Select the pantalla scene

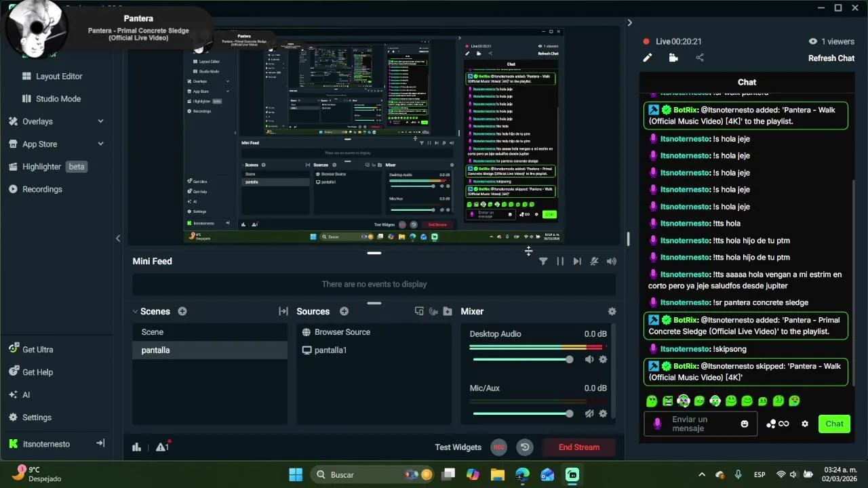pyautogui.click(x=210, y=350)
